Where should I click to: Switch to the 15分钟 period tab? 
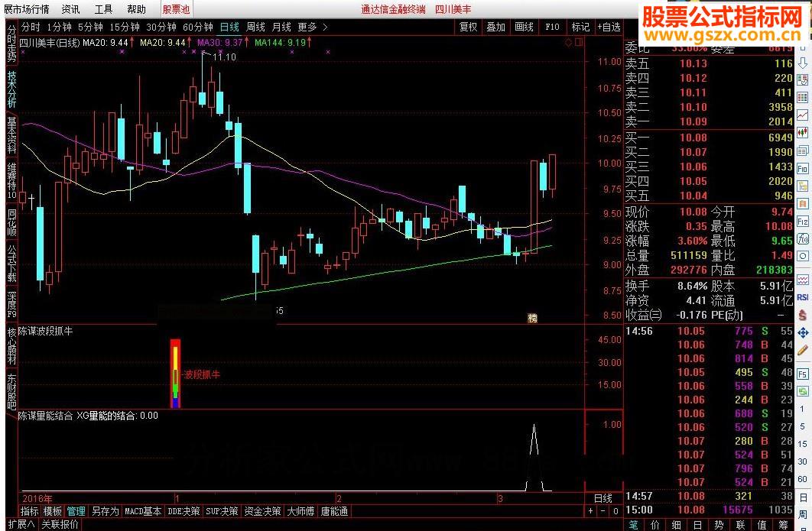(125, 27)
